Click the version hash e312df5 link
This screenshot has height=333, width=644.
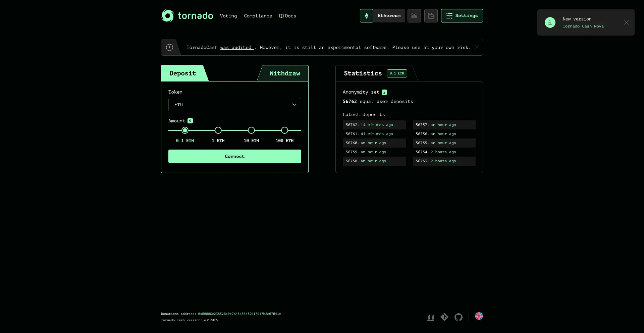211,320
